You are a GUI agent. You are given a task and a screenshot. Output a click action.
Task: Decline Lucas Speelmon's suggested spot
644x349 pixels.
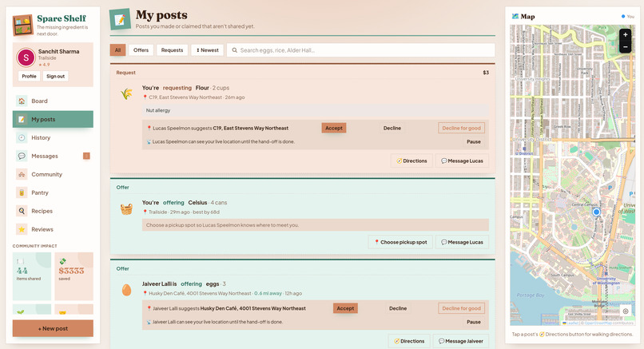392,128
